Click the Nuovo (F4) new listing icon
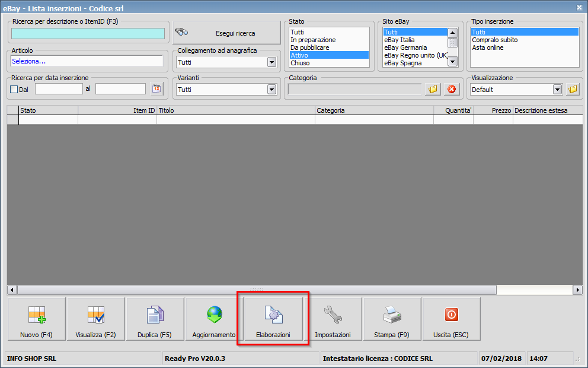 37,319
